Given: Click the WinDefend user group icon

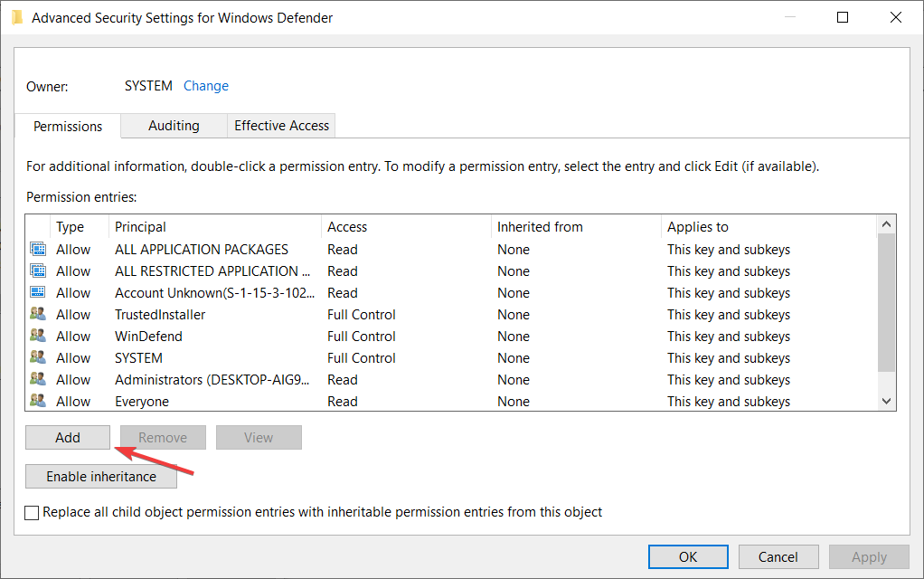Looking at the screenshot, I should pos(38,336).
